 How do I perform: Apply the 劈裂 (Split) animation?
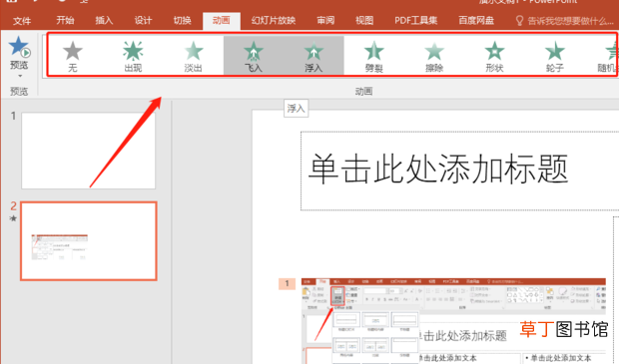click(x=373, y=56)
